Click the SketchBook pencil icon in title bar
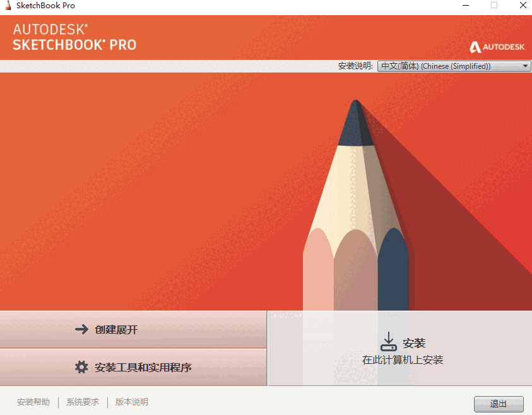532x415 pixels. (x=8, y=5)
